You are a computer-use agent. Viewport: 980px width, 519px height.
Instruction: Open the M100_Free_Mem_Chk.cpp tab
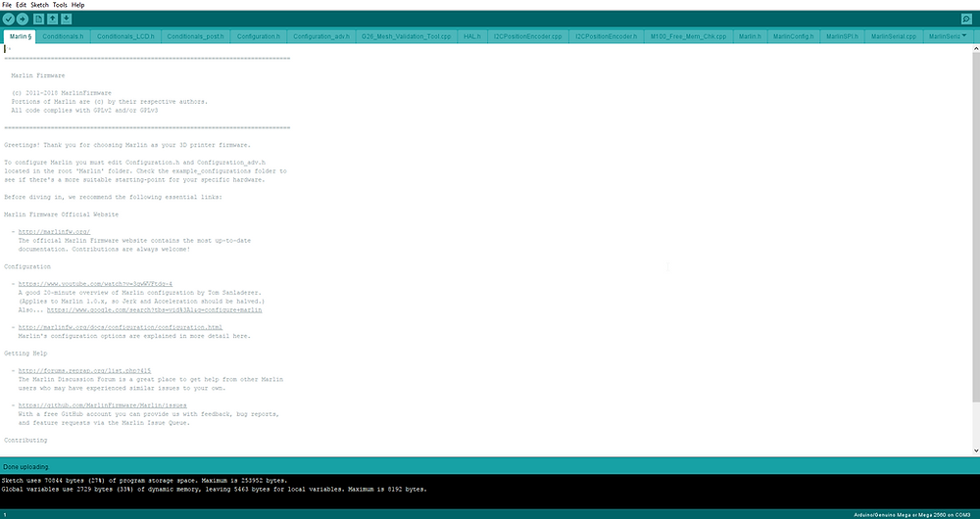pos(688,36)
